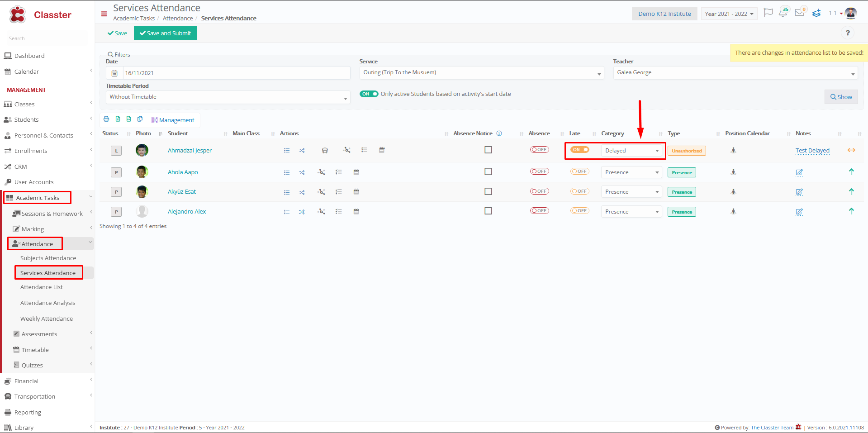868x433 pixels.
Task: Export list to CSV file icon
Action: pyautogui.click(x=128, y=119)
